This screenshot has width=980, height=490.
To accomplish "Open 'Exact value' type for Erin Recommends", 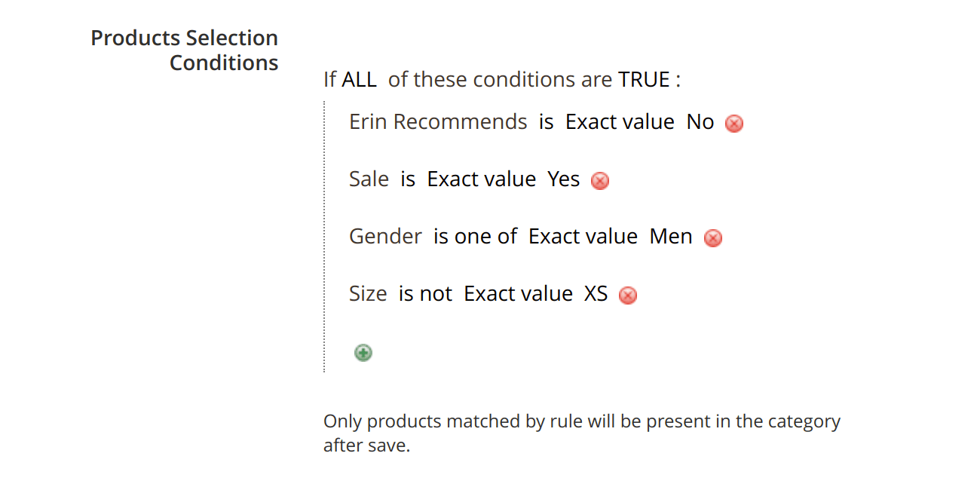I will 620,121.
